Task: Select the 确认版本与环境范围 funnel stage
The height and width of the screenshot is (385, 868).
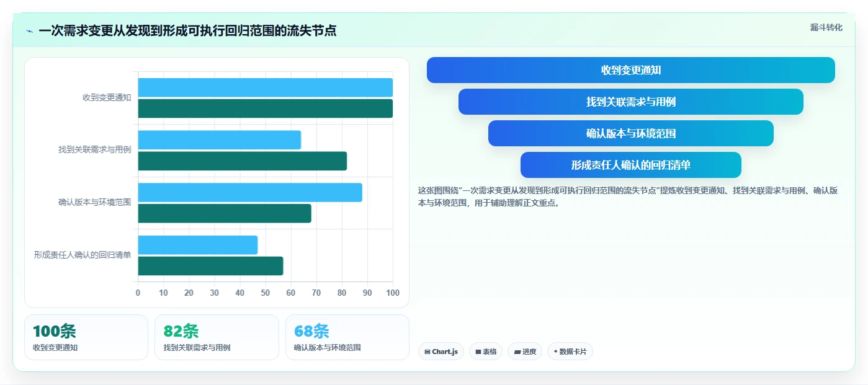Action: click(x=630, y=133)
